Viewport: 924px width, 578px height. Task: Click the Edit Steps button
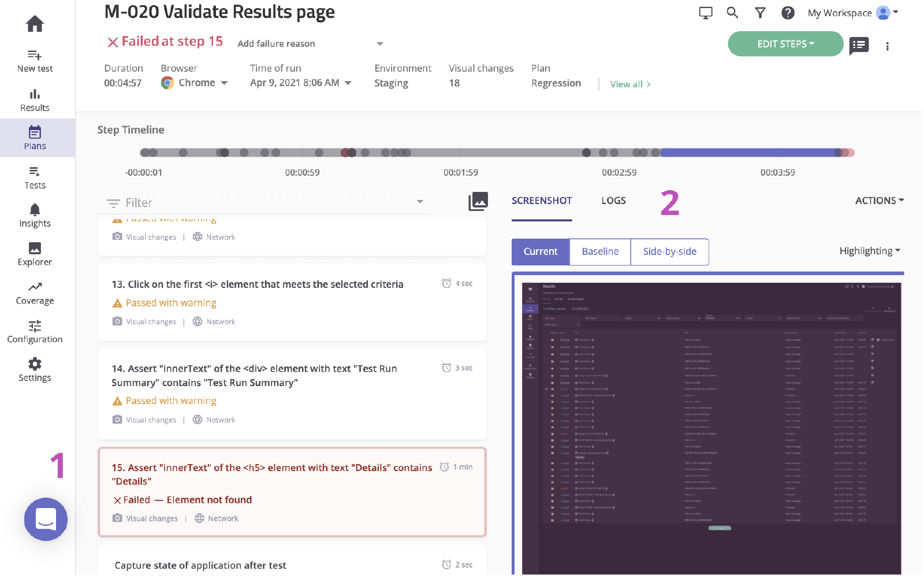[785, 43]
